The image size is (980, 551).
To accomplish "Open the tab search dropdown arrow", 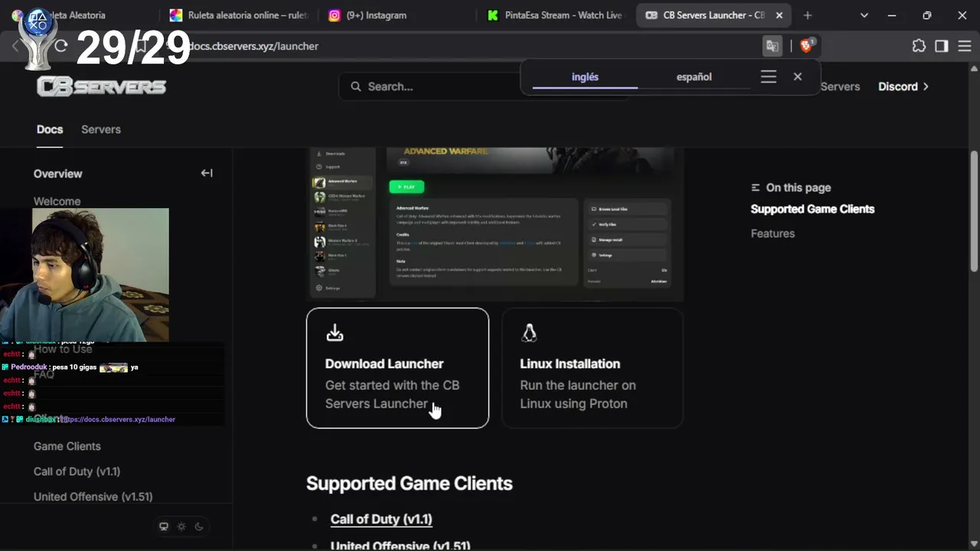I will [x=864, y=15].
